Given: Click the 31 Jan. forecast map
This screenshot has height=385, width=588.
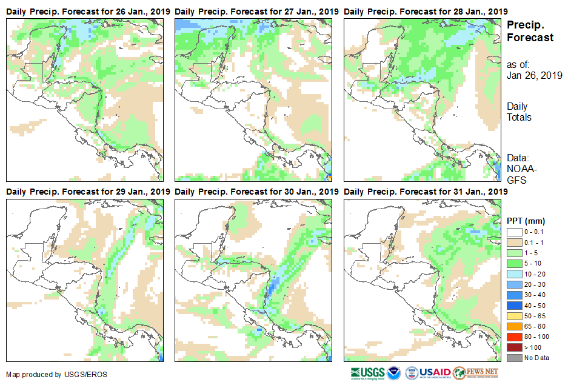Looking at the screenshot, I should [x=423, y=280].
